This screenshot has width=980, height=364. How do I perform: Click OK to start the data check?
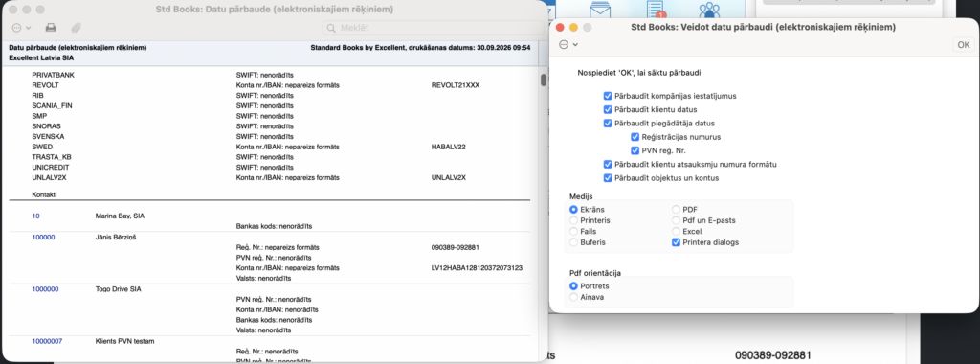pos(964,44)
